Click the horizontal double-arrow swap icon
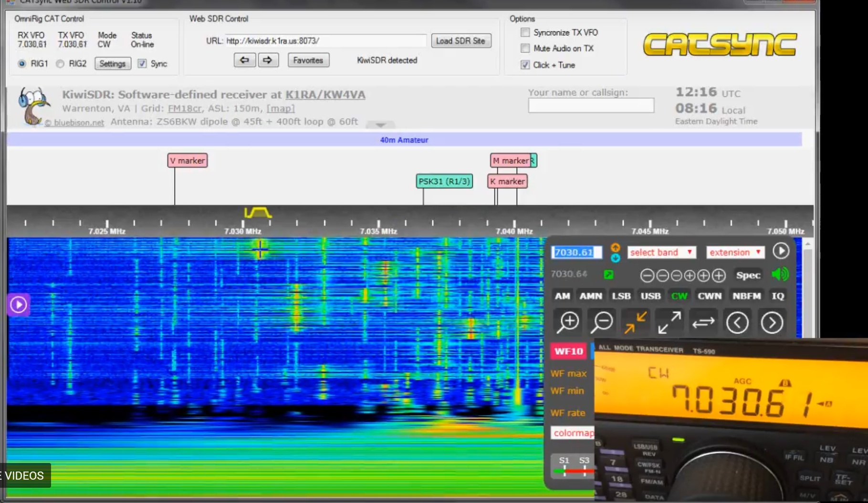This screenshot has height=503, width=868. point(703,323)
